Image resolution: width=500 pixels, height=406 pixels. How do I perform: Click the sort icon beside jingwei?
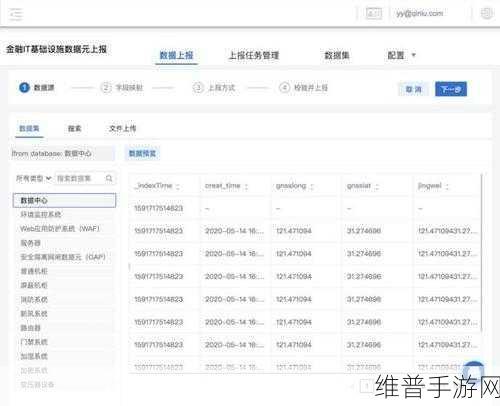[x=447, y=186]
